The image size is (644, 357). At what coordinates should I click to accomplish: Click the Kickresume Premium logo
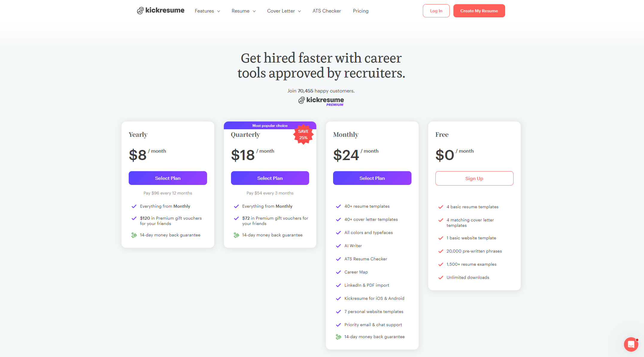(x=321, y=101)
